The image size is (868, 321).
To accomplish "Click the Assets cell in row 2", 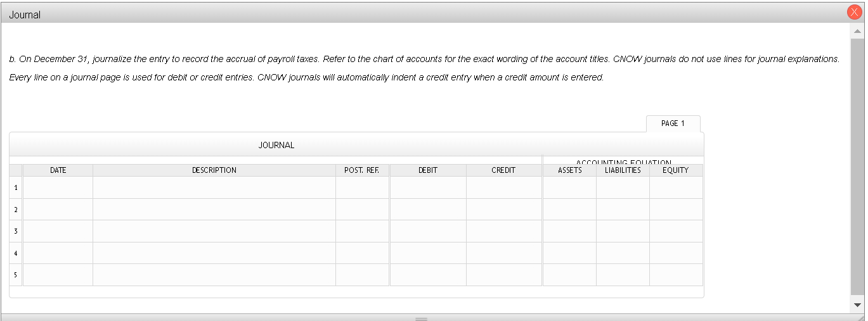I will coord(570,210).
